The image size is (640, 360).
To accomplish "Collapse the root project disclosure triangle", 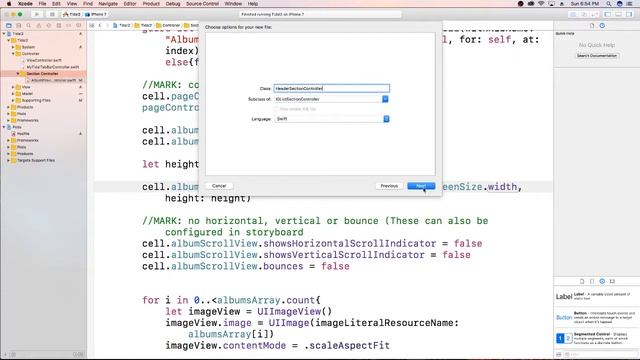I will [4, 34].
